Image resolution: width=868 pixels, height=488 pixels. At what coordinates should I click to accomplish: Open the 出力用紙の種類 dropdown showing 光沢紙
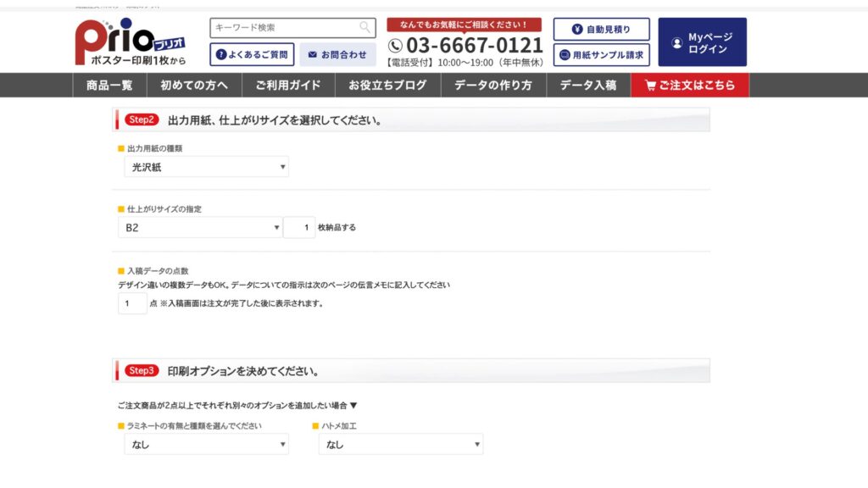(208, 167)
